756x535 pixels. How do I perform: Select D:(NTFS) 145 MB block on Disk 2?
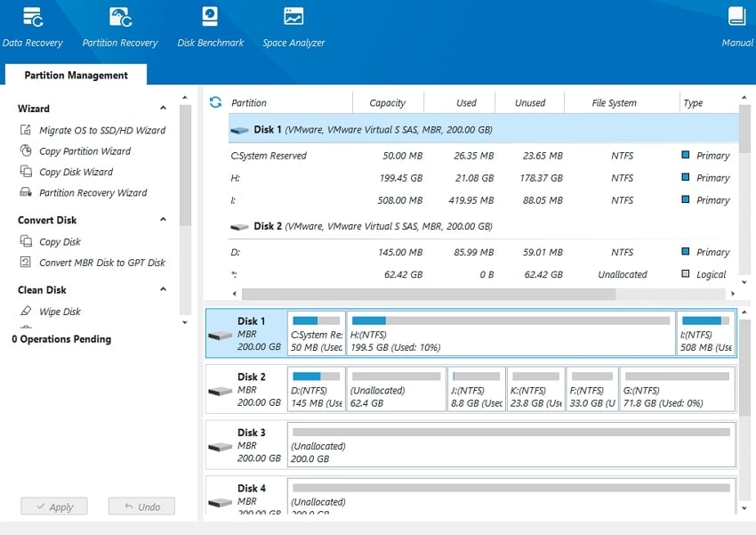[317, 389]
